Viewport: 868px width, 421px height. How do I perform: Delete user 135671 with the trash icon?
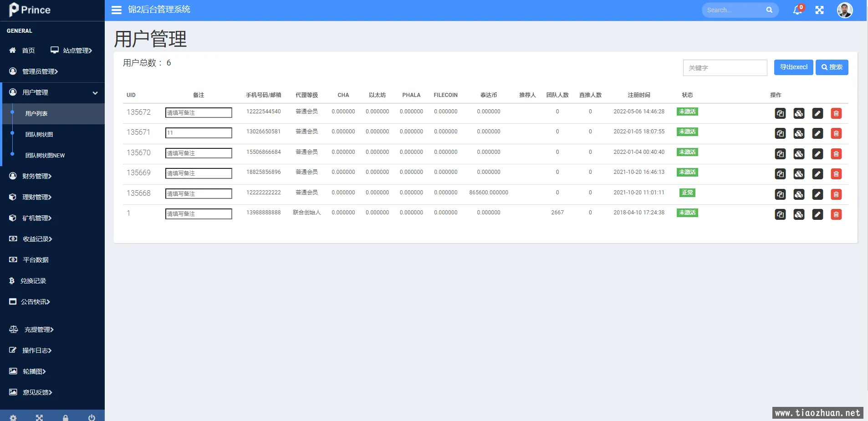pos(836,133)
